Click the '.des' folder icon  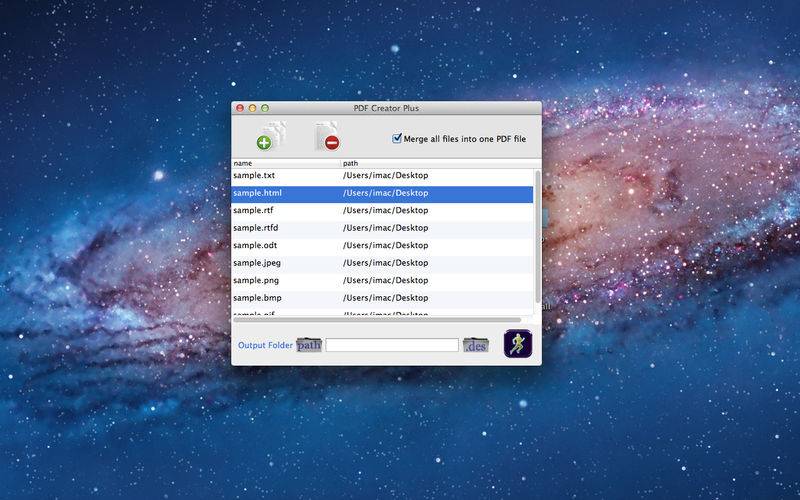tap(476, 345)
